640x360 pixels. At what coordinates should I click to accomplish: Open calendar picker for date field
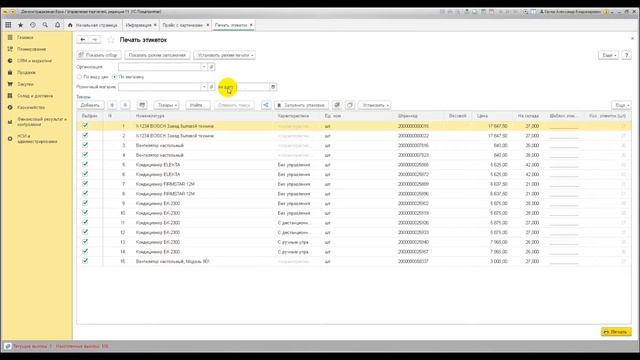click(x=273, y=87)
